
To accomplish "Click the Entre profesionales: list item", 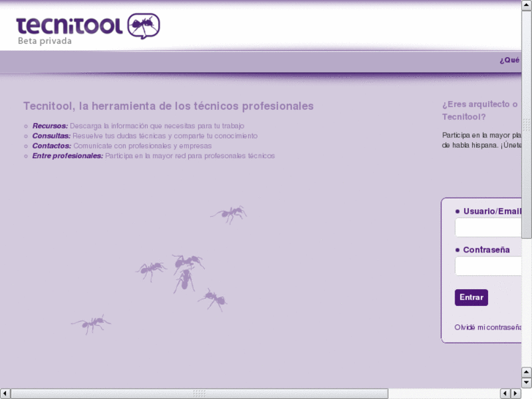I will point(154,156).
